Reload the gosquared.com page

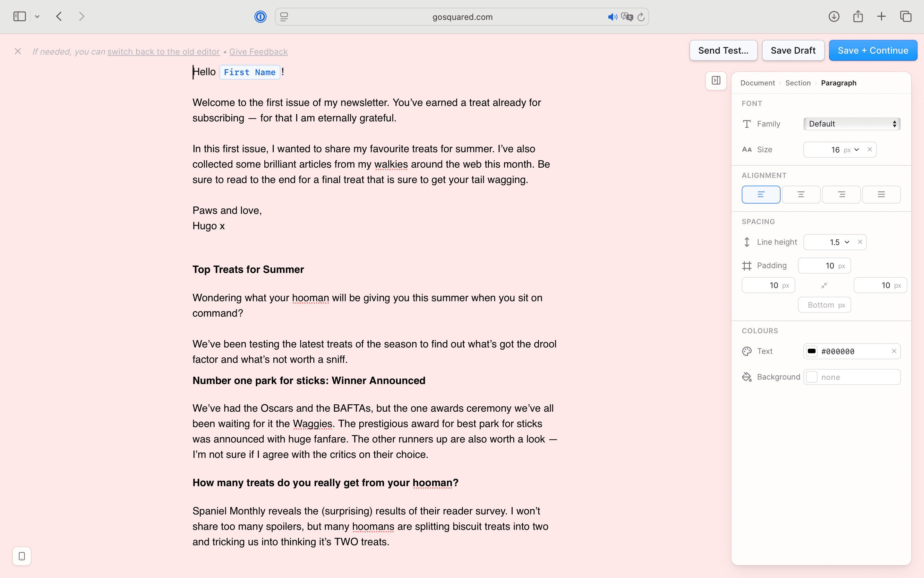pyautogui.click(x=641, y=17)
